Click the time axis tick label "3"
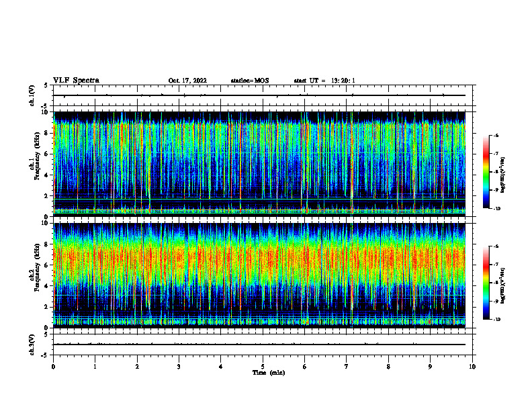The image size is (532, 411). (x=179, y=367)
